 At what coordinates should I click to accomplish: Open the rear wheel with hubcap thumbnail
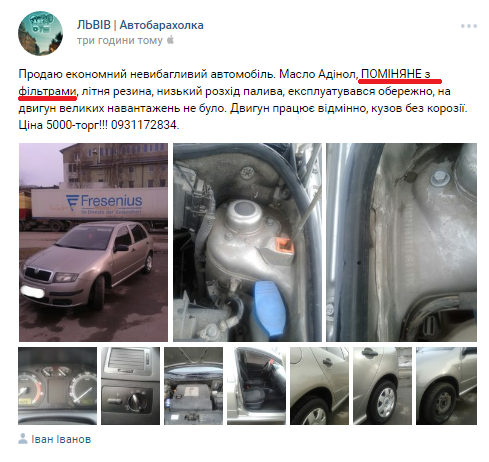pos(382,386)
